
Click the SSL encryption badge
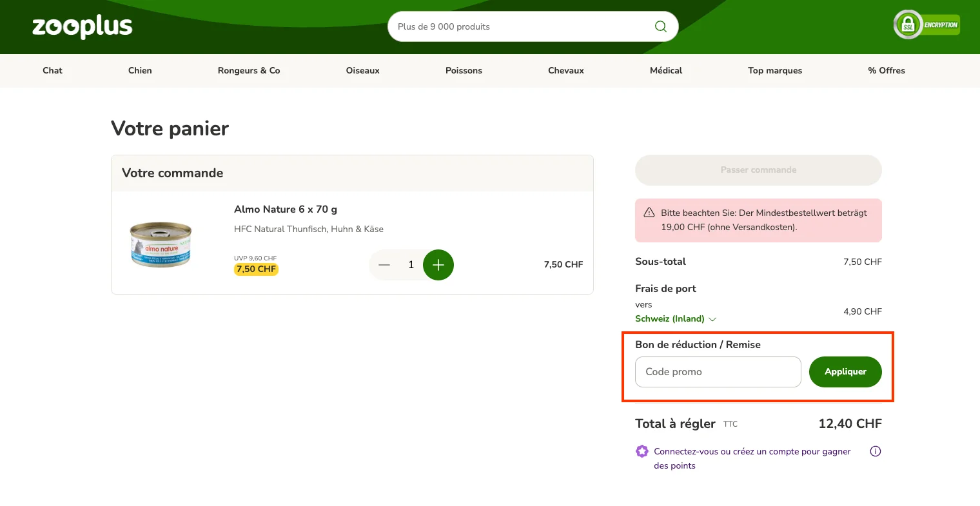(926, 24)
